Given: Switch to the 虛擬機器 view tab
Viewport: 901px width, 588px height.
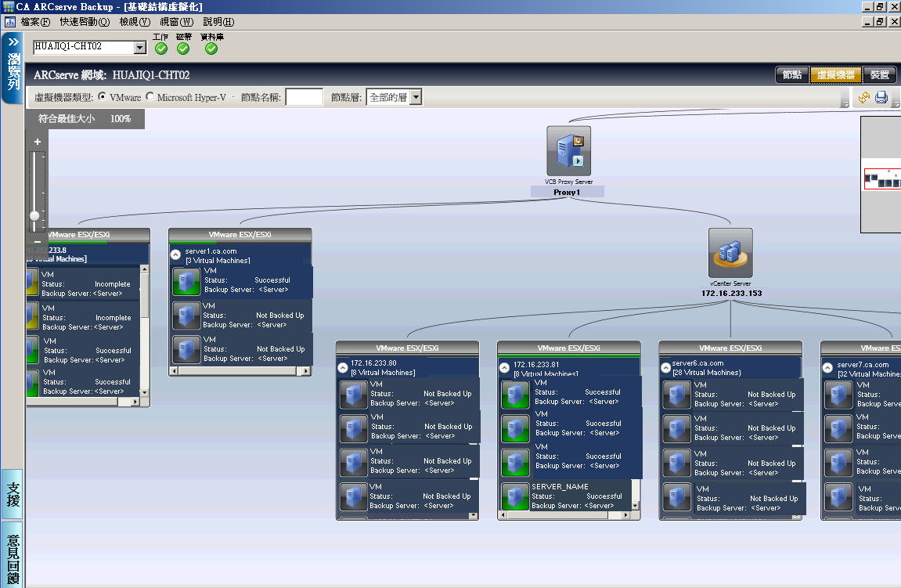Looking at the screenshot, I should pos(836,74).
